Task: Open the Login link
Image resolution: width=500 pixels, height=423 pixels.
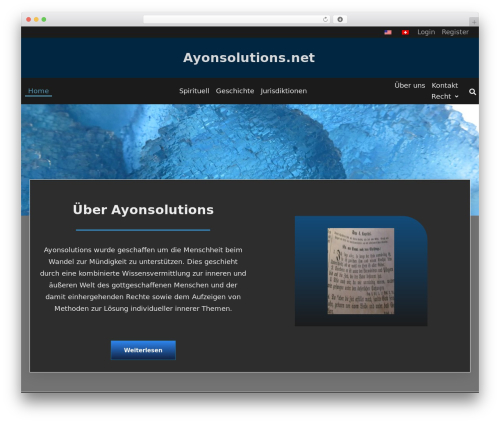Action: [426, 32]
